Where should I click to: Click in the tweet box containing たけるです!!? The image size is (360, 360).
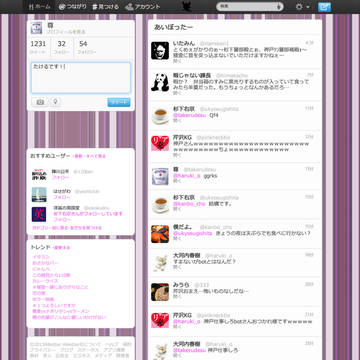tap(81, 78)
